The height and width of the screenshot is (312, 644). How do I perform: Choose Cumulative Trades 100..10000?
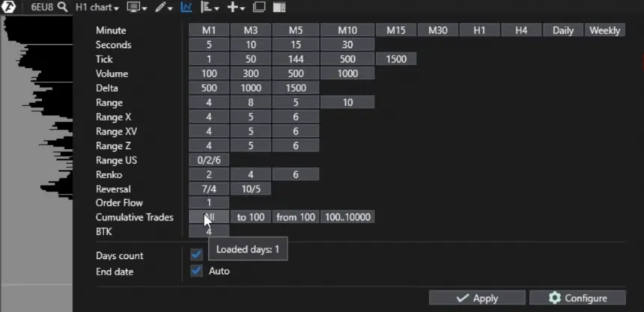pos(347,218)
